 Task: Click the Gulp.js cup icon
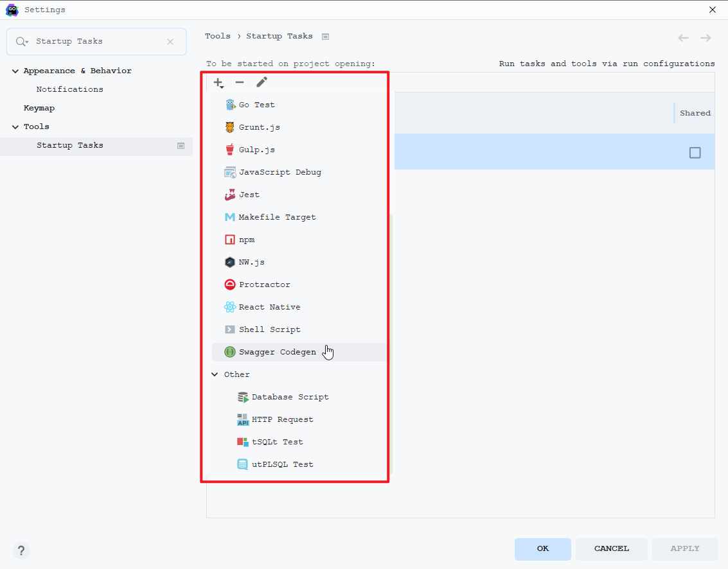click(x=230, y=150)
